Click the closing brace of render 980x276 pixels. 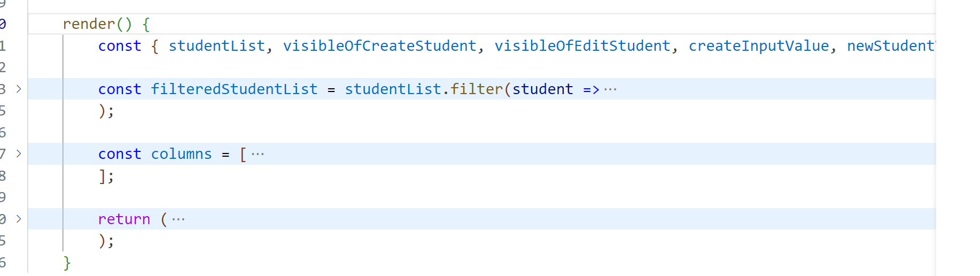click(x=67, y=263)
